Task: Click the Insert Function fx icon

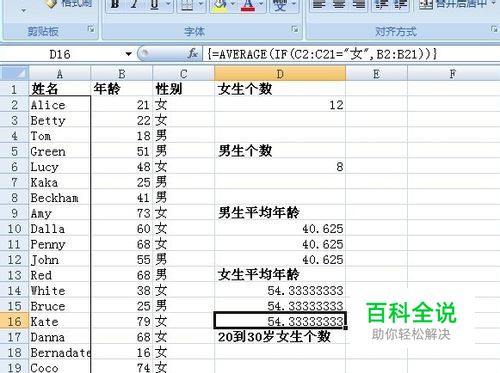Action: [193, 54]
